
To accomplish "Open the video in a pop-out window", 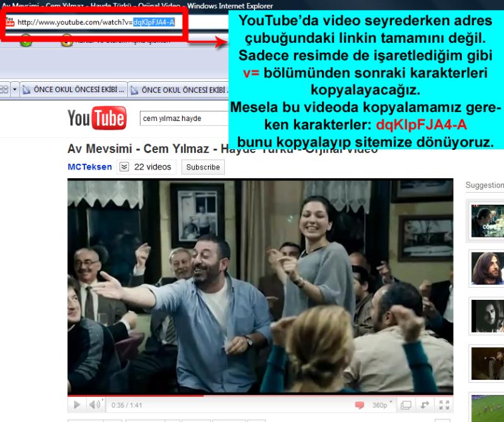I will [406, 405].
